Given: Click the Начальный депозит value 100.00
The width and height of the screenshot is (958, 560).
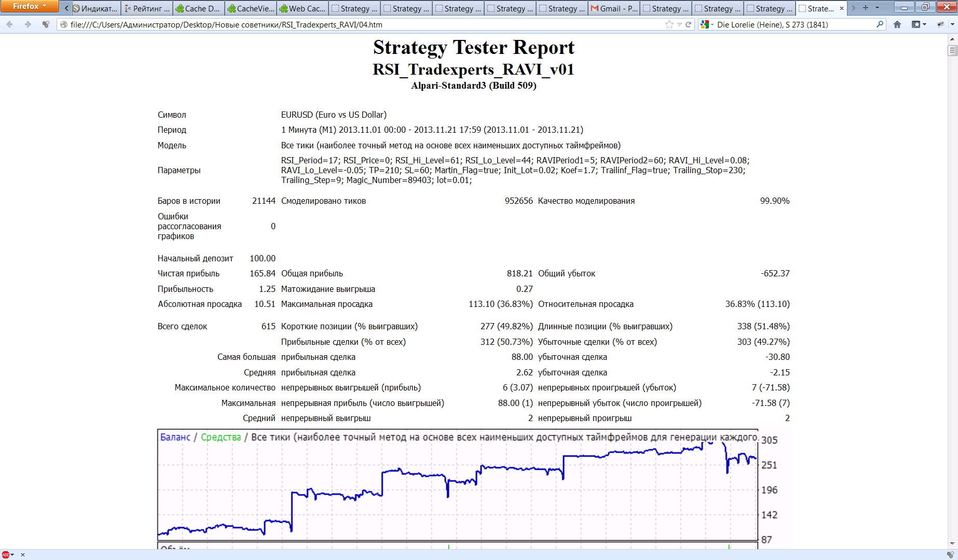Looking at the screenshot, I should click(x=263, y=258).
